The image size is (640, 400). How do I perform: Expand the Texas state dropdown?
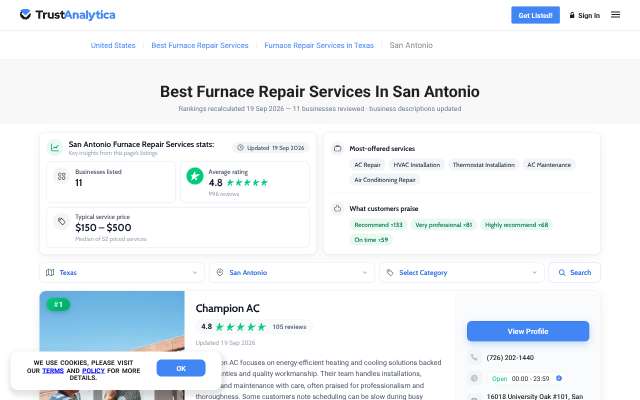click(122, 272)
